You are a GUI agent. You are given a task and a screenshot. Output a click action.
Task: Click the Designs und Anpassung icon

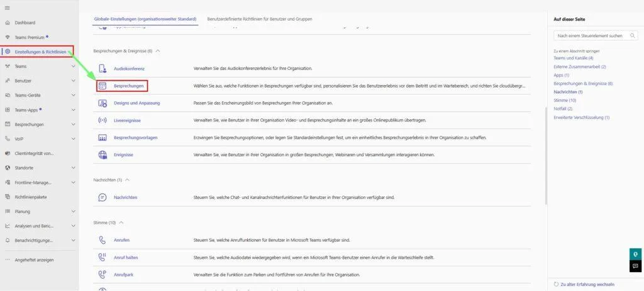(103, 103)
